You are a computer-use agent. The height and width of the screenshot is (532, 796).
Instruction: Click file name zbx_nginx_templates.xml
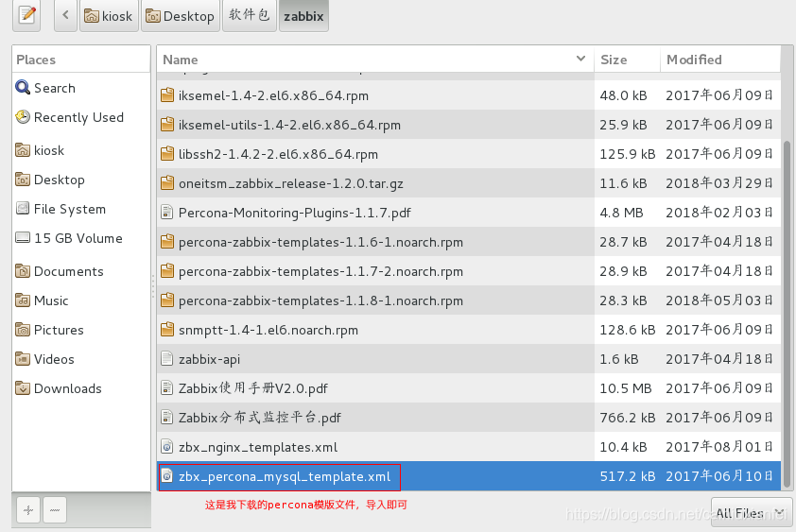coord(258,447)
